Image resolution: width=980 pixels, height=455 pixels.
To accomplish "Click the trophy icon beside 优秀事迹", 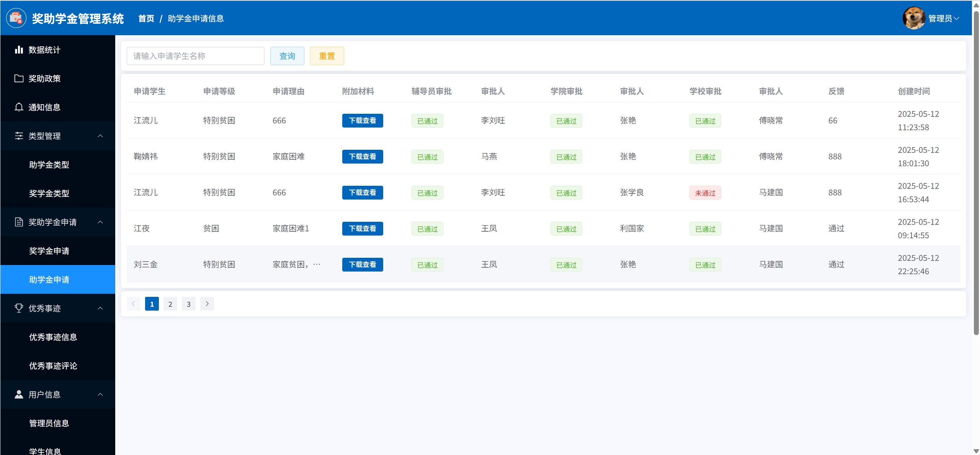I will pyautogui.click(x=19, y=308).
